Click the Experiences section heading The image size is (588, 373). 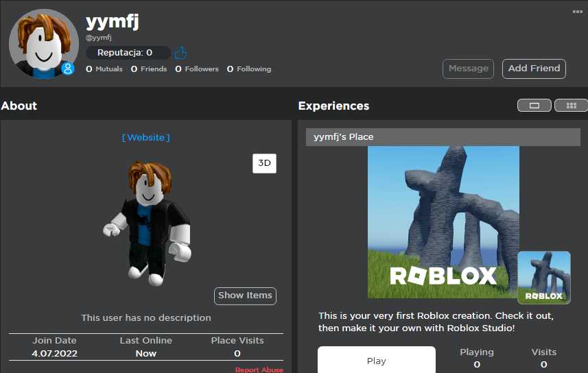(333, 106)
